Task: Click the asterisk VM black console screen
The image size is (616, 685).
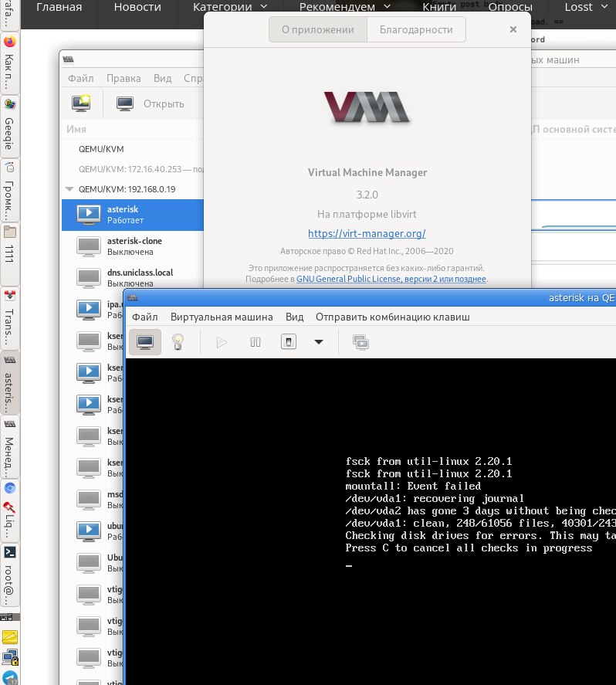Action: coord(371,521)
